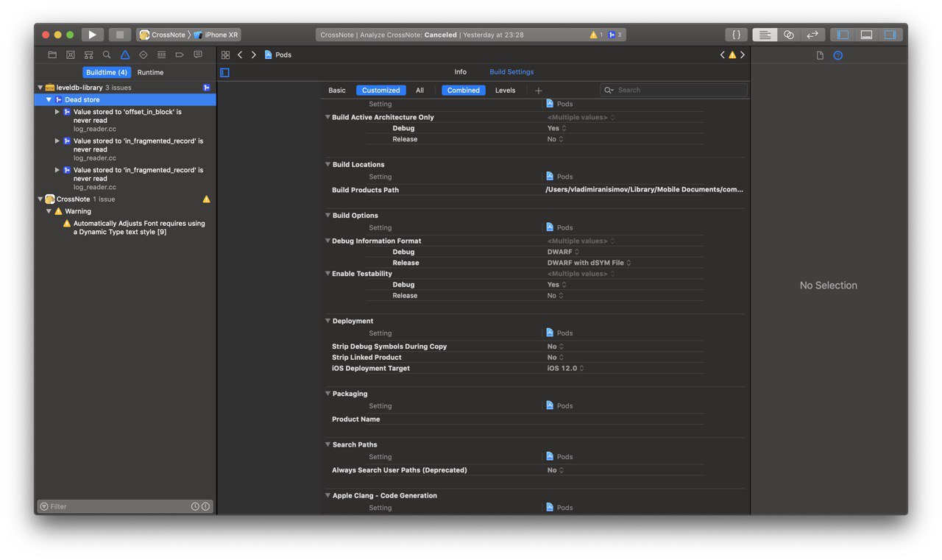Viewport: 942px width, 560px height.
Task: Jump to previous issue arrow
Action: click(723, 55)
